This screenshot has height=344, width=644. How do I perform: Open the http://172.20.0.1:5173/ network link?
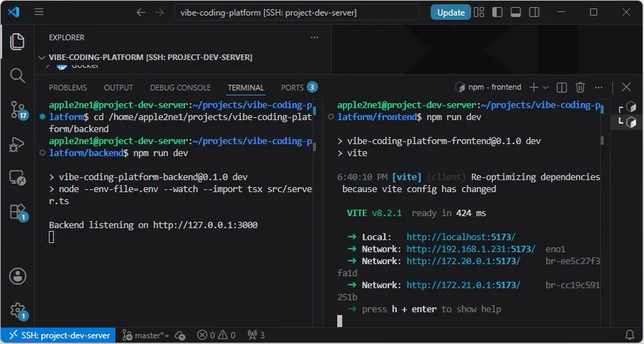click(x=464, y=261)
